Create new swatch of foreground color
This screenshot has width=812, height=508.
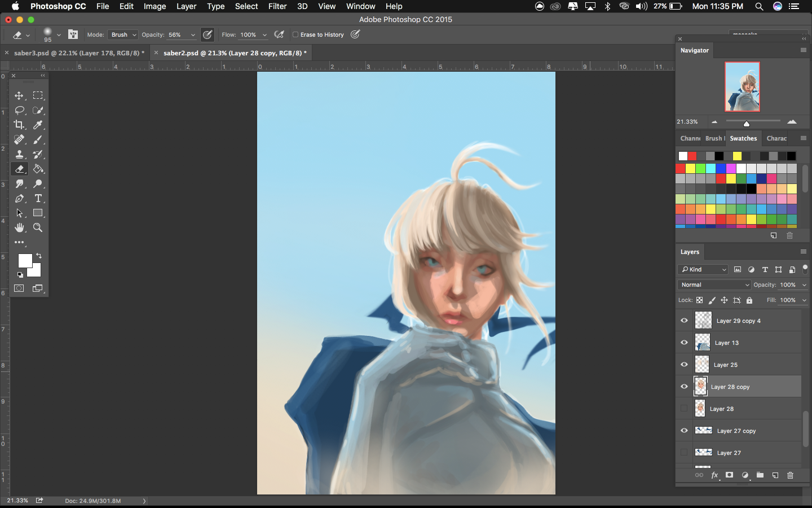point(774,235)
